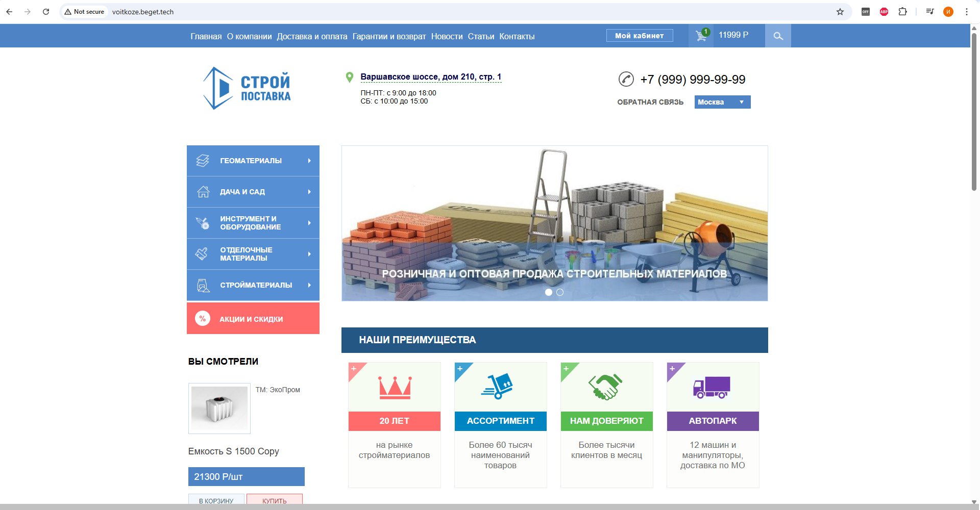Click the browser forward arrow
The width and height of the screenshot is (980, 510).
[x=28, y=12]
